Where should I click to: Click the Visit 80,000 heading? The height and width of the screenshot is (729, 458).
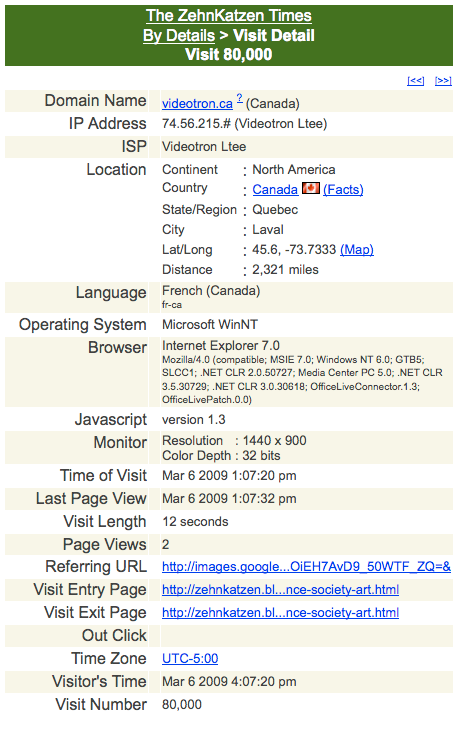tap(229, 54)
